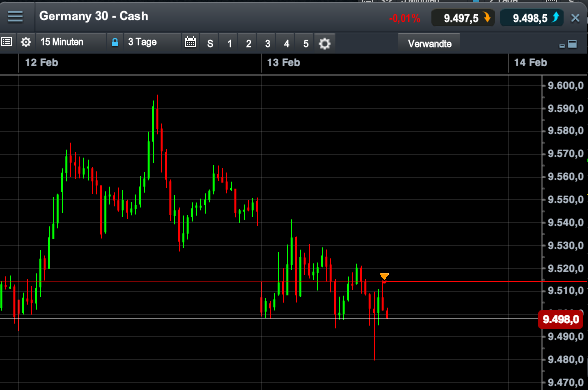Image resolution: width=588 pixels, height=390 pixels.
Task: Click the 14 Feb date label
Action: tap(530, 63)
